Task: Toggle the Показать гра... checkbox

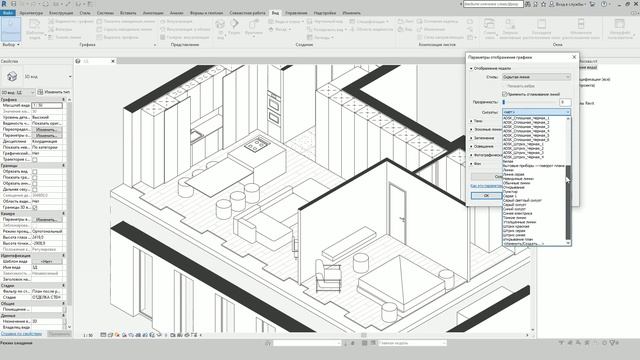Action: coord(35,178)
